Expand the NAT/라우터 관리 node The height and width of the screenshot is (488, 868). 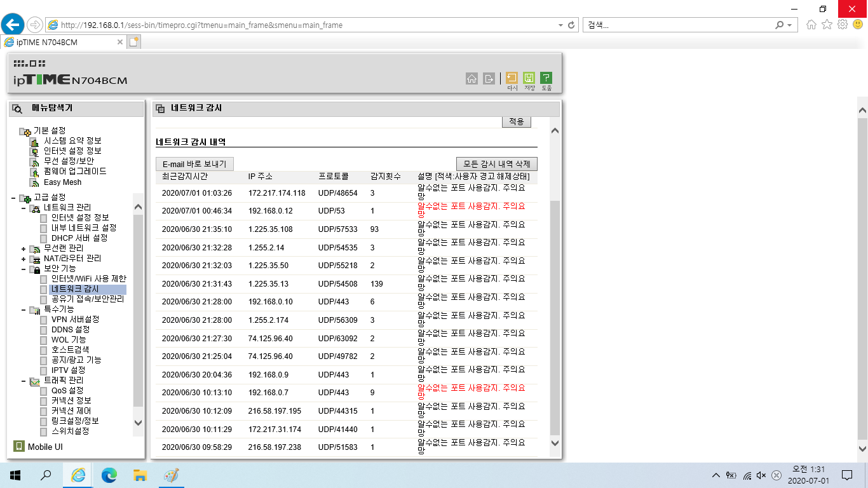point(24,259)
